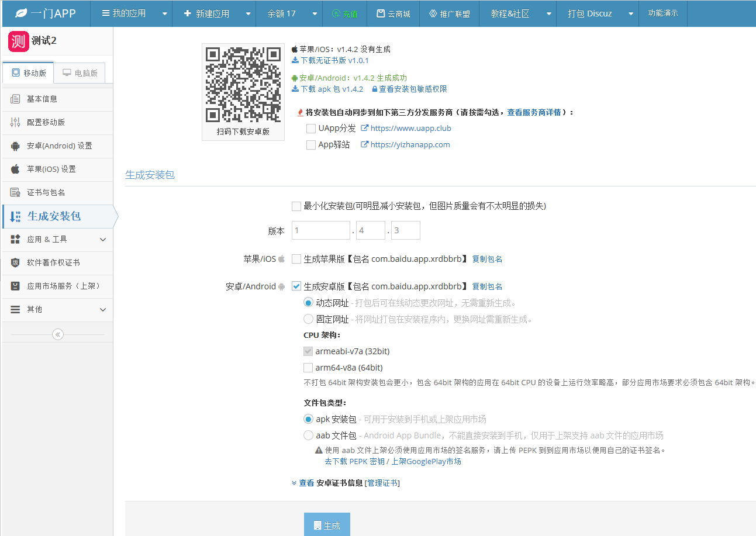Image resolution: width=756 pixels, height=536 pixels.
Task: Click external link icon beside UApp分发
Action: click(364, 128)
